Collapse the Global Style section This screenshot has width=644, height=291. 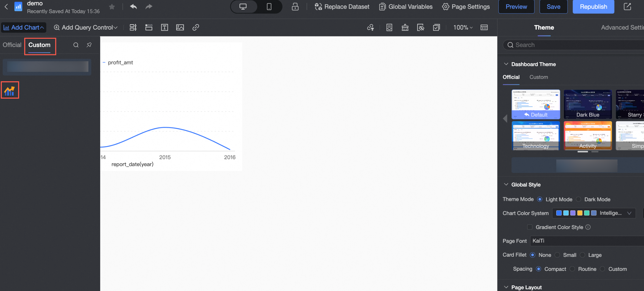(506, 184)
